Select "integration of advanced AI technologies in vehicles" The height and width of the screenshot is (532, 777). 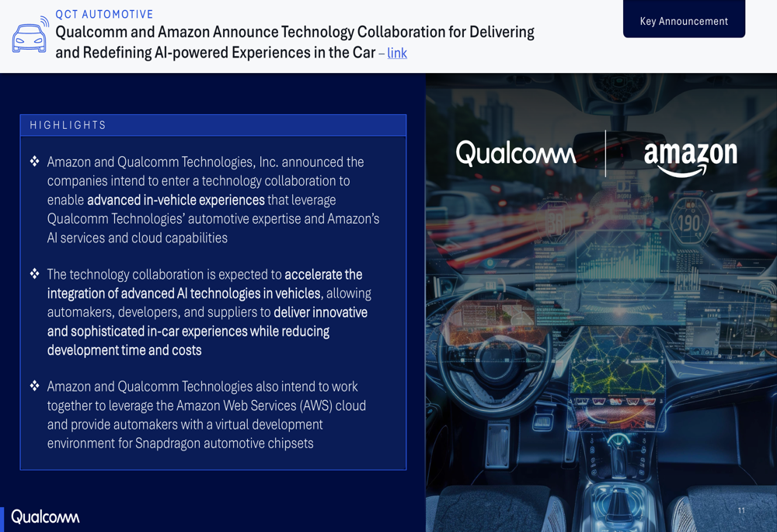184,294
